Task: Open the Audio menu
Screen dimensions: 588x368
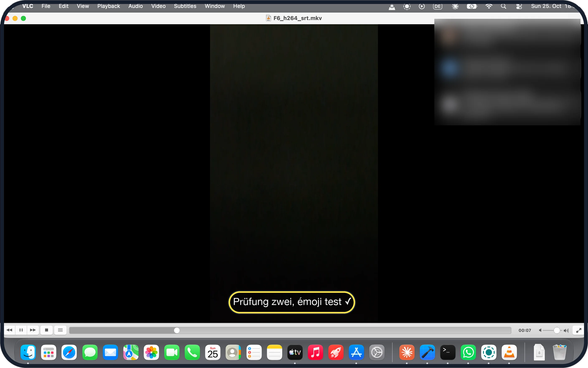Action: (x=136, y=6)
